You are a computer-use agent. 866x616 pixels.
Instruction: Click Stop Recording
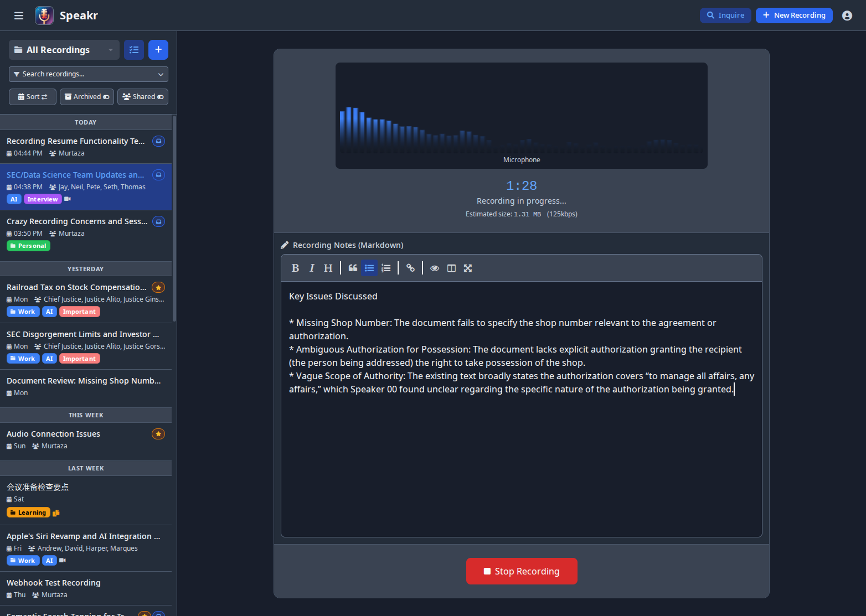[x=522, y=571]
